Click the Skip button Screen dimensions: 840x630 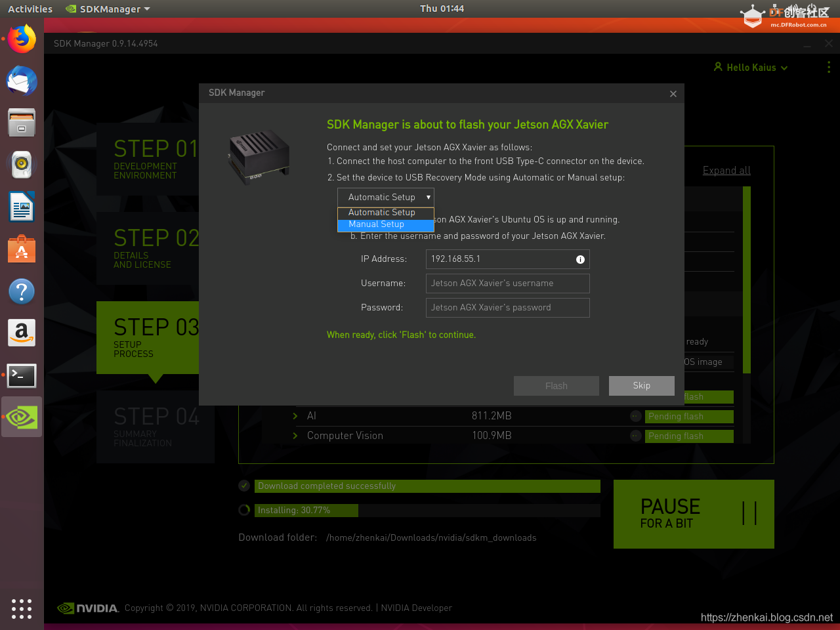[x=642, y=386]
